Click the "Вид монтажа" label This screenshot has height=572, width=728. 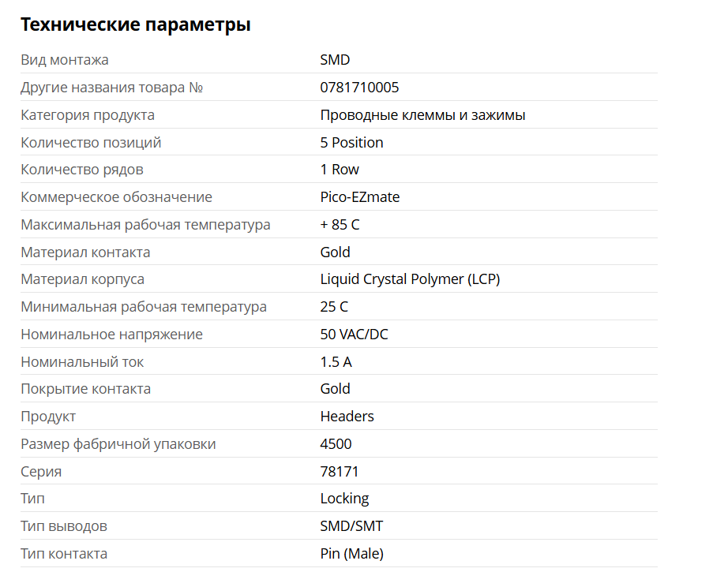coord(65,60)
